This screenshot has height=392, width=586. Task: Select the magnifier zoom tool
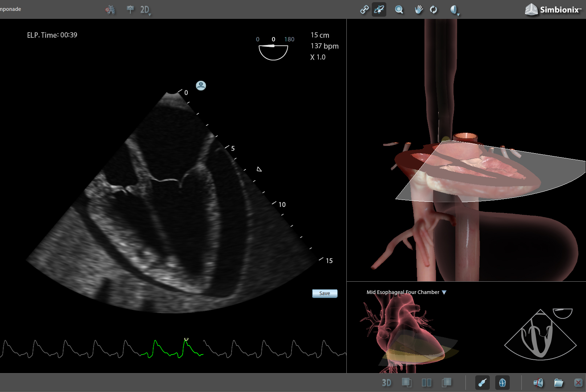399,10
